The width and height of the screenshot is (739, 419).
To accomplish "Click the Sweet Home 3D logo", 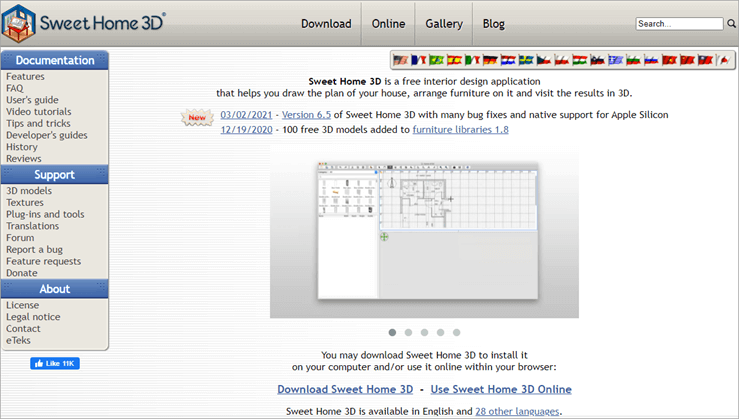I will [x=88, y=22].
